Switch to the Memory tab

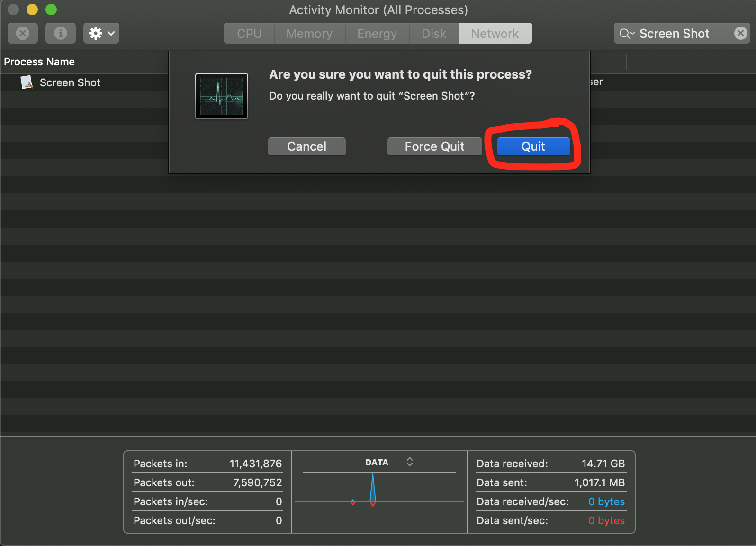click(x=309, y=34)
